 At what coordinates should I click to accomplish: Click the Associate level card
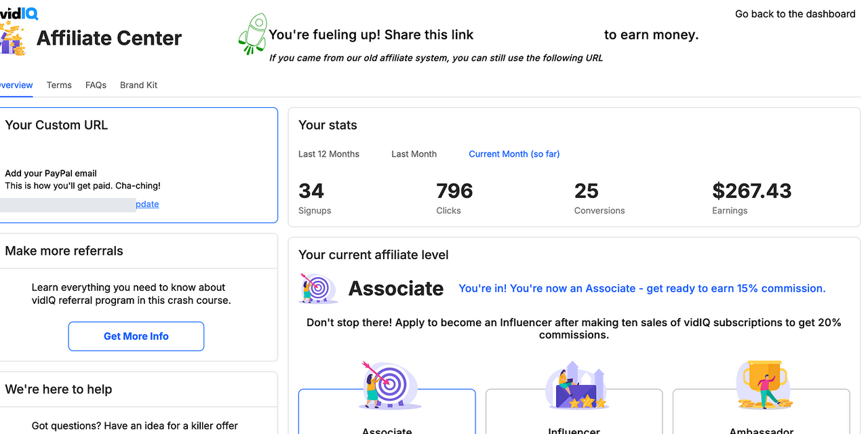click(387, 412)
